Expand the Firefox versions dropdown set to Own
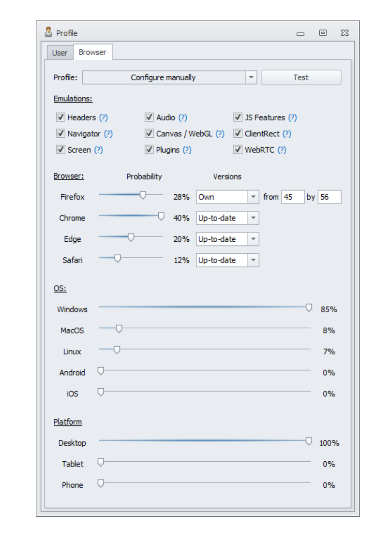Screen dimensions: 392x546 point(227,197)
